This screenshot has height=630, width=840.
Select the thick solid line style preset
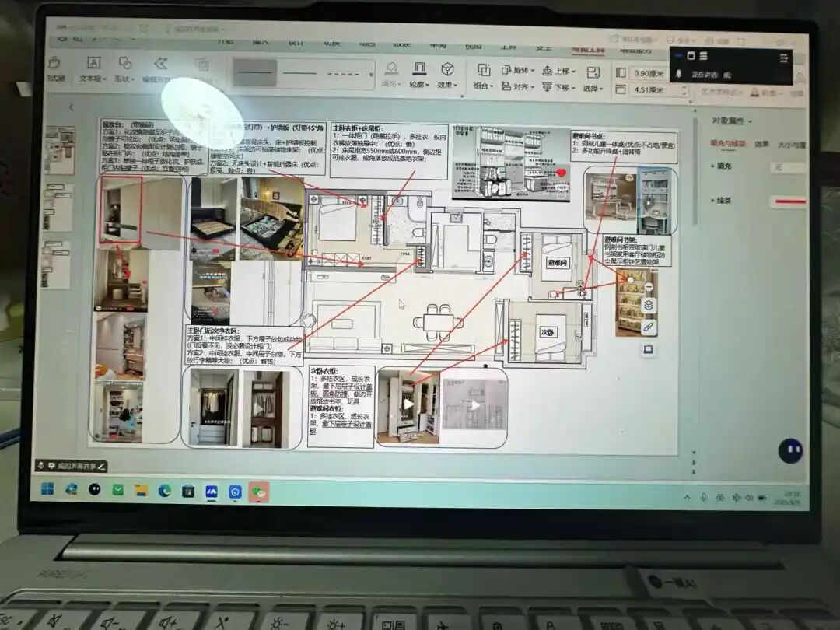(255, 73)
